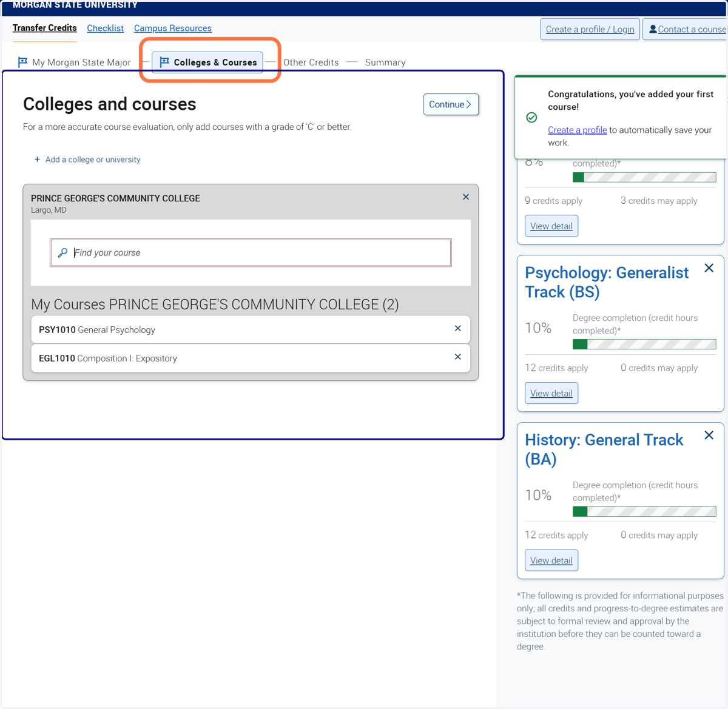Go to Summary step

coord(385,62)
